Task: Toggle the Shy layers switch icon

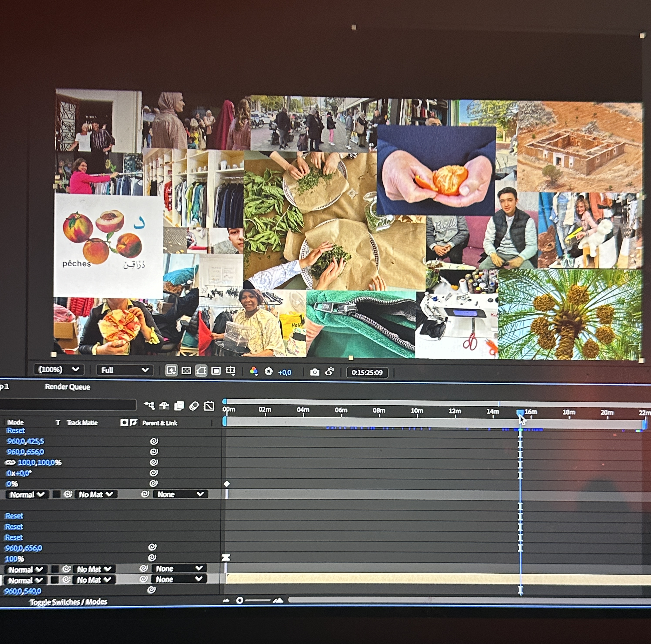Action: click(x=164, y=405)
